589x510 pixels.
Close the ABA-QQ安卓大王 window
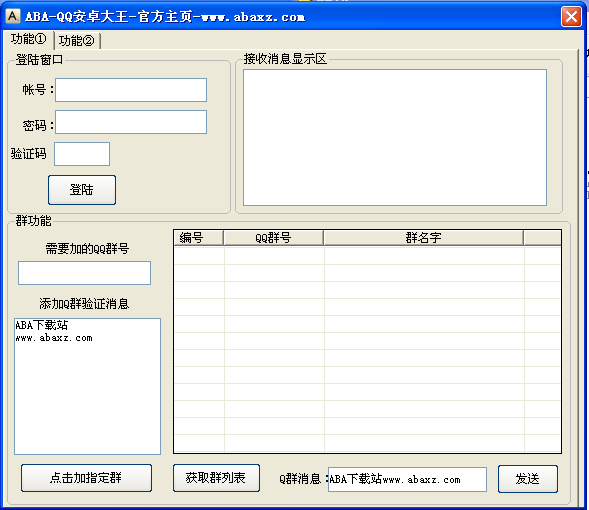pyautogui.click(x=571, y=17)
